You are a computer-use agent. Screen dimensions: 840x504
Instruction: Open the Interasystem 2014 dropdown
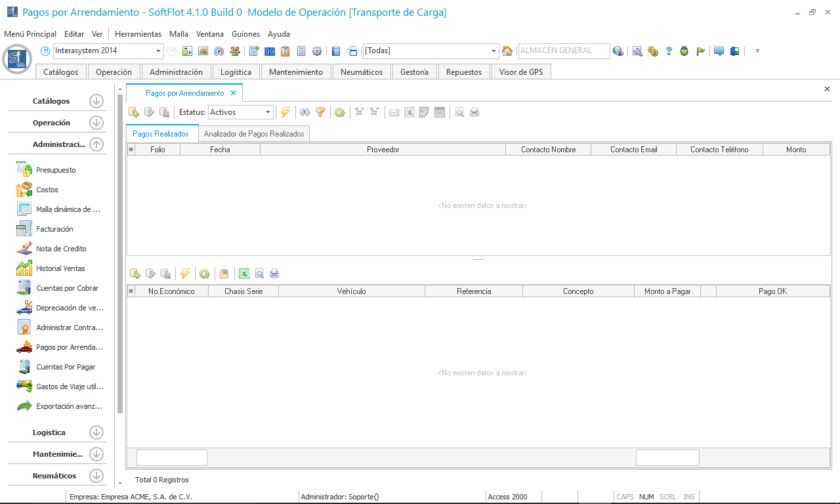point(159,51)
